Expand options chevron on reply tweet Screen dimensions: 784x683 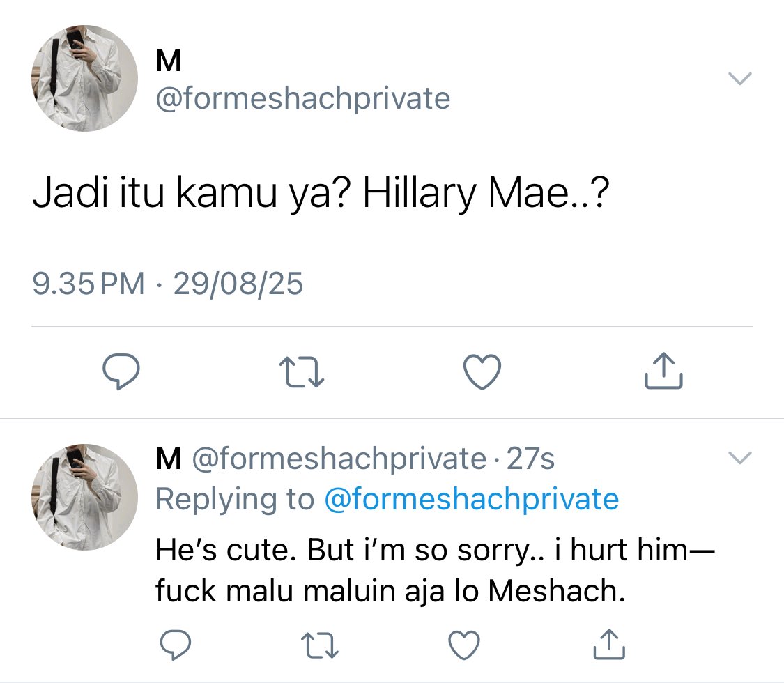click(x=740, y=458)
